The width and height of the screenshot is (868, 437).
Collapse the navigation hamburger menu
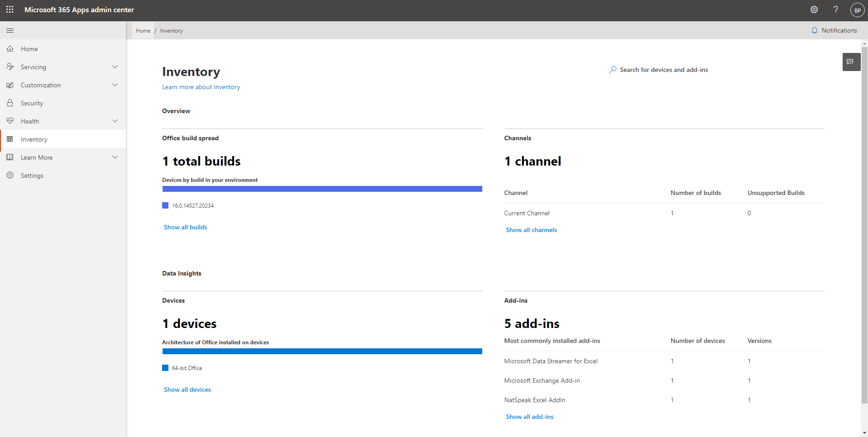click(10, 30)
